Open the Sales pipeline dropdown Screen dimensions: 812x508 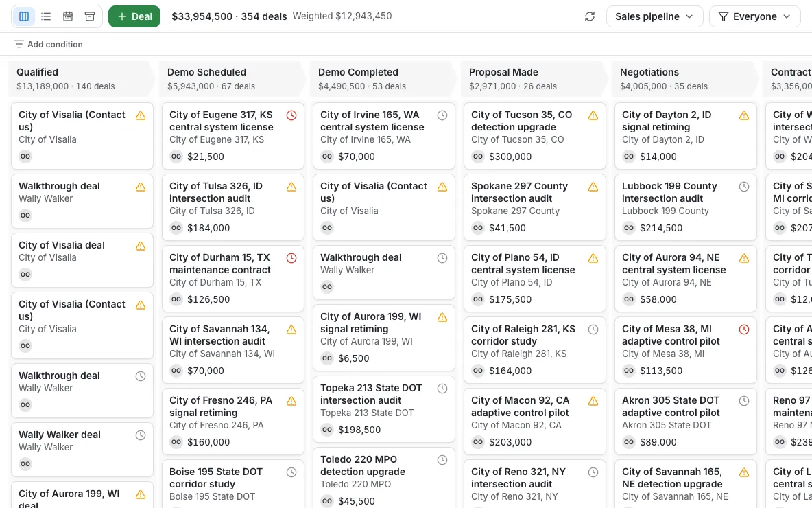(x=654, y=16)
